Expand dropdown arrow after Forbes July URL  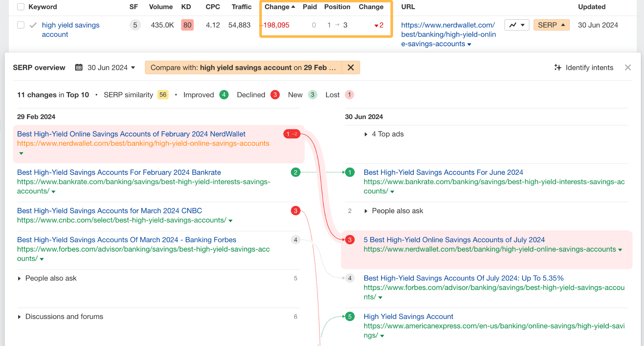[x=380, y=298]
